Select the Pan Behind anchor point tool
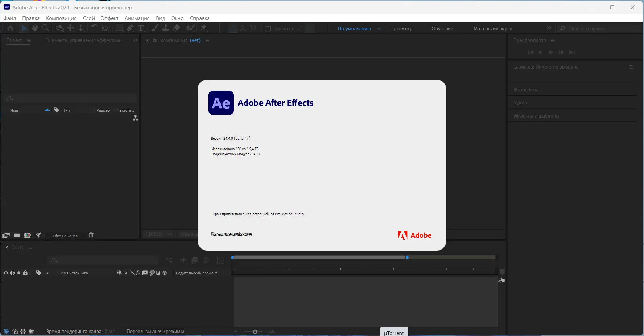644x336 pixels. [106, 28]
